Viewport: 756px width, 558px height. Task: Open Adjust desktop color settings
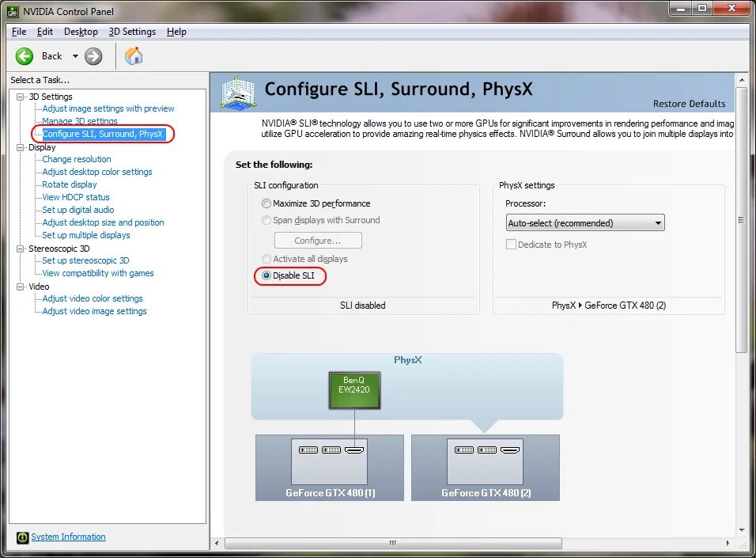click(97, 172)
